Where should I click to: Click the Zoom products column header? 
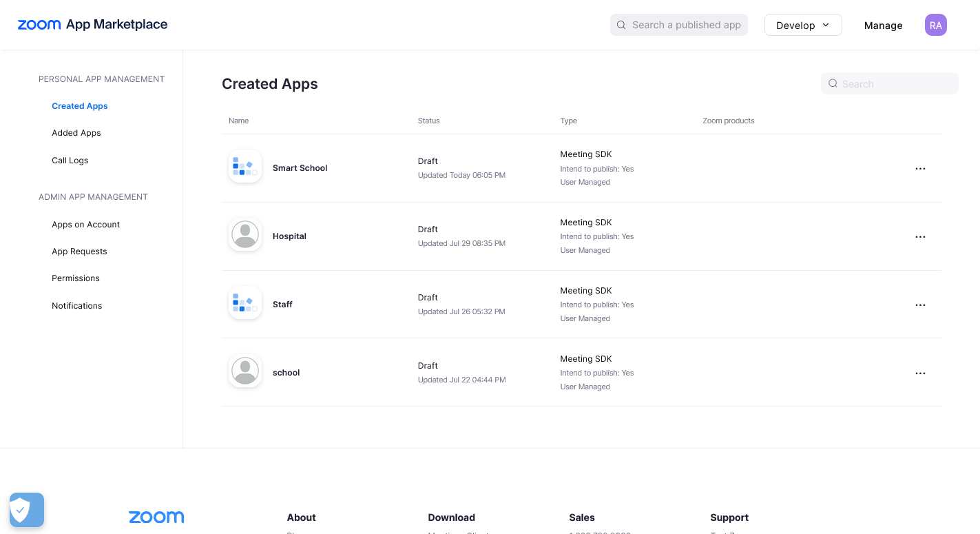pyautogui.click(x=729, y=121)
